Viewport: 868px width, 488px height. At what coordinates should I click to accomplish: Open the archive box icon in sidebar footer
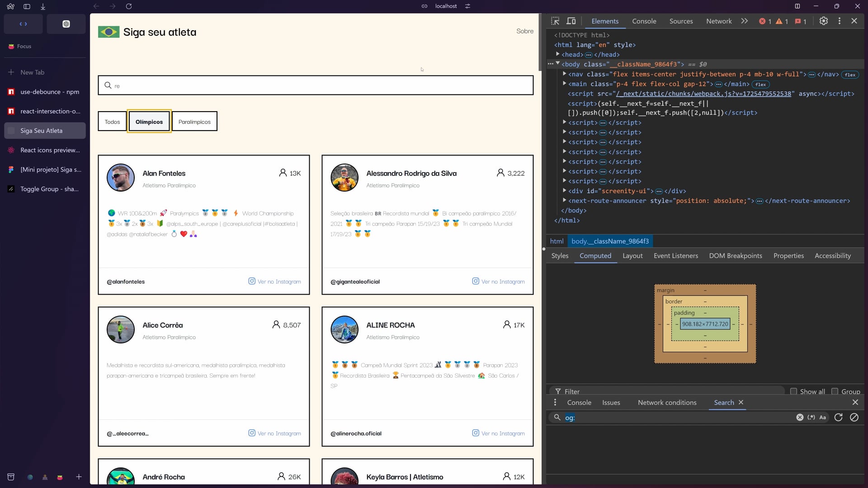tap(11, 477)
